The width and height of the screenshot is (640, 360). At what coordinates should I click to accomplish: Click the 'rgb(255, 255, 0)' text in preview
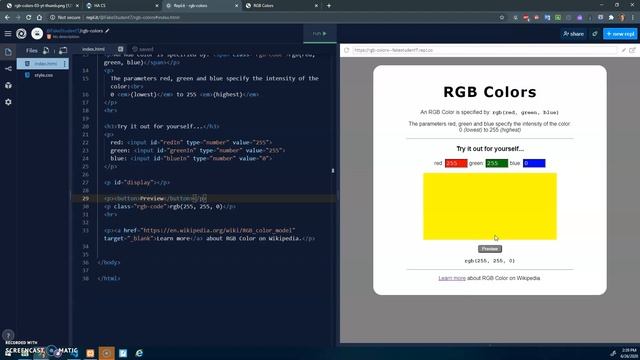[490, 261]
